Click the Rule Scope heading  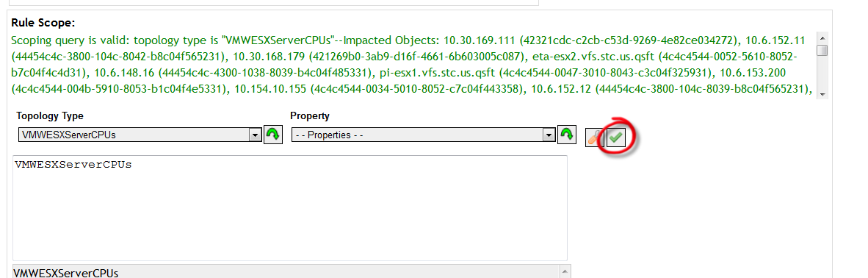43,23
